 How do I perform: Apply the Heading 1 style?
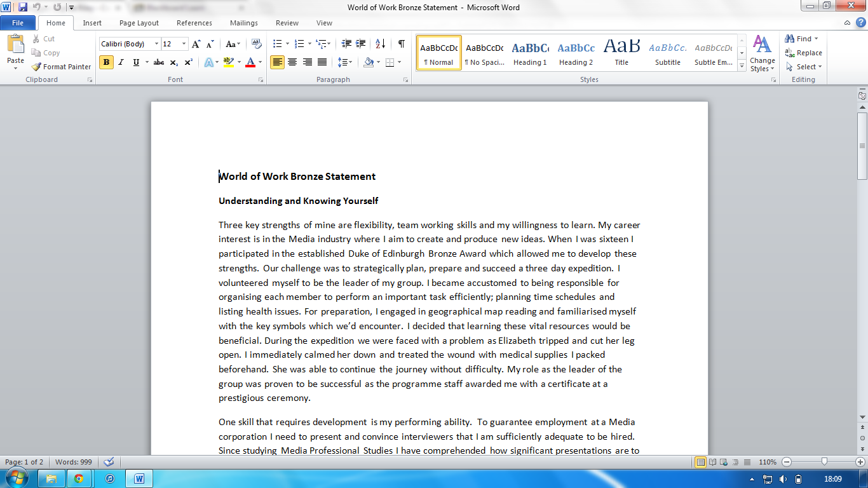530,52
